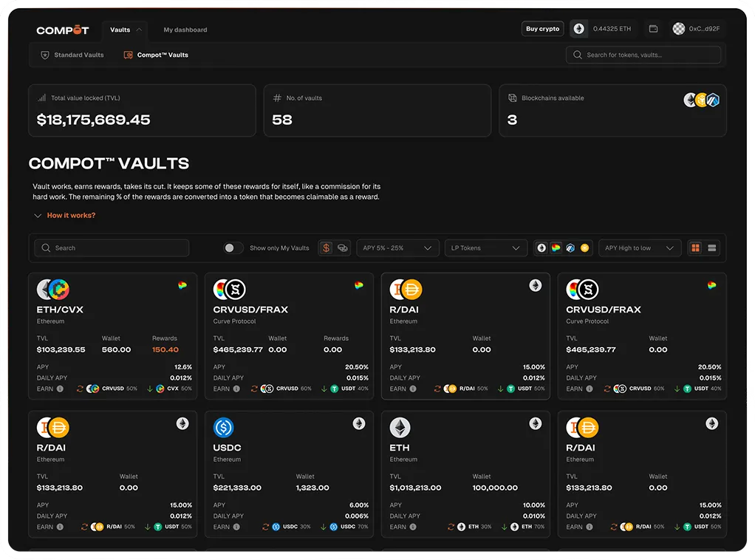
Task: Switch to the My dashboard tab
Action: pyautogui.click(x=185, y=30)
